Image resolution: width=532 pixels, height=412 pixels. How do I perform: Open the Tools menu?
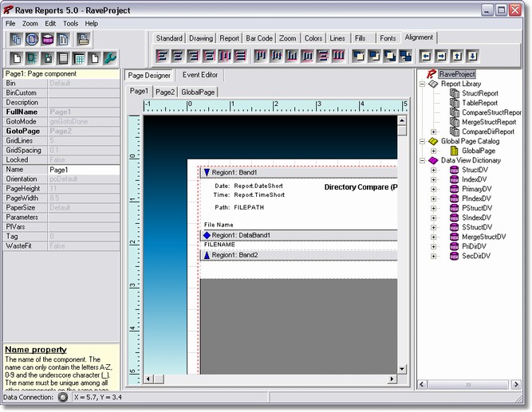70,23
